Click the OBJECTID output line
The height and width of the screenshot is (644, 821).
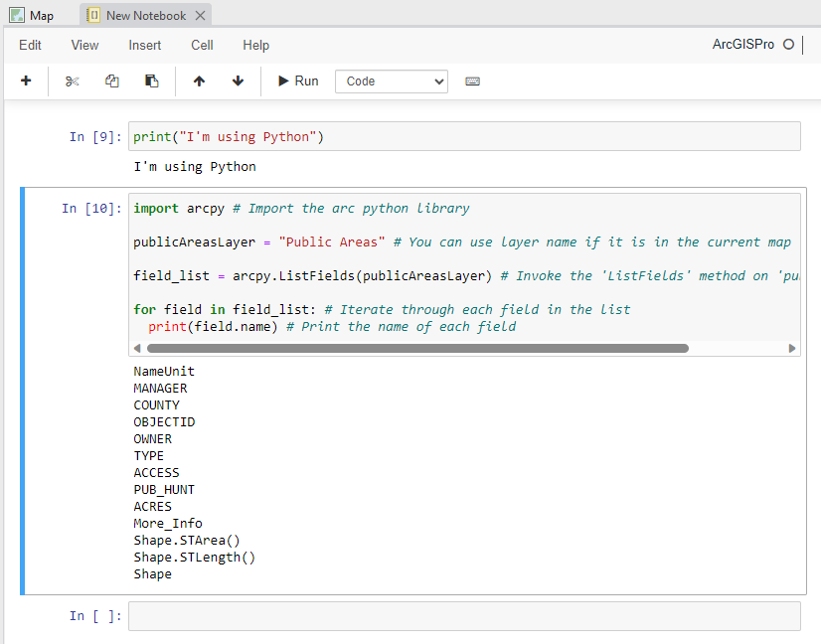tap(164, 422)
